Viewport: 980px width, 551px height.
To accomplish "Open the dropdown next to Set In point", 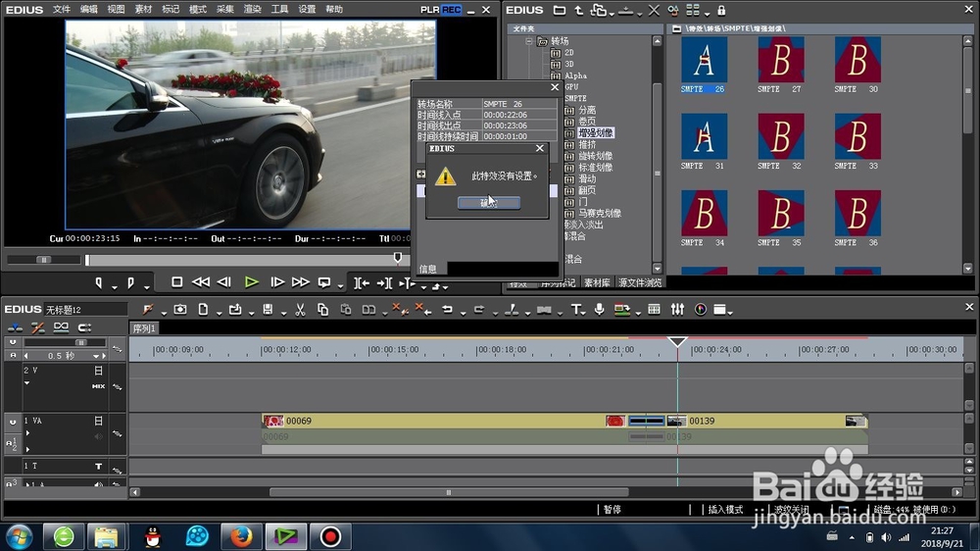I will 115,286.
